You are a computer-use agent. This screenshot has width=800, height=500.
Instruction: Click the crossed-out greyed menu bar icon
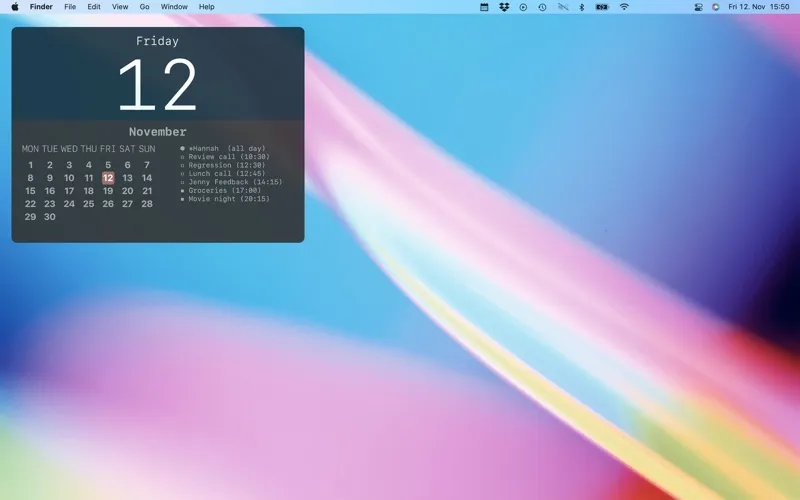(x=563, y=7)
